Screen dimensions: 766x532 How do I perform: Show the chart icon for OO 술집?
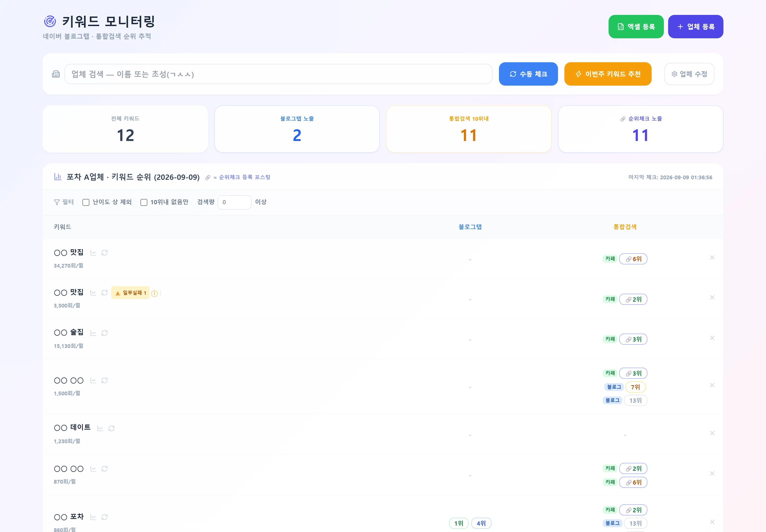[93, 333]
